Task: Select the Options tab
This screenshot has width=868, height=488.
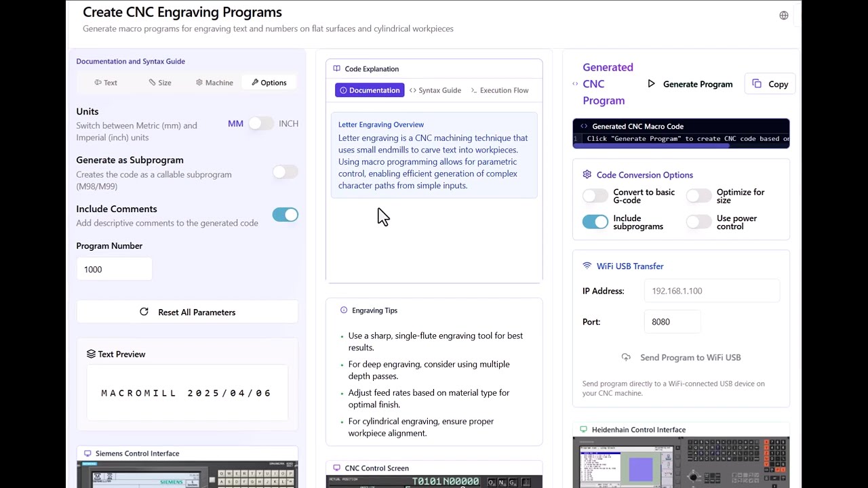Action: point(269,83)
